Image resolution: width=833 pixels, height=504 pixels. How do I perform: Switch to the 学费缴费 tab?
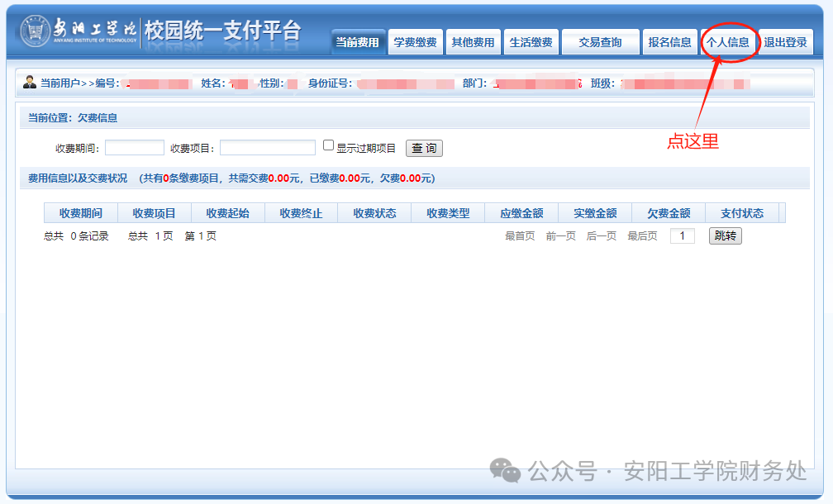(x=415, y=43)
